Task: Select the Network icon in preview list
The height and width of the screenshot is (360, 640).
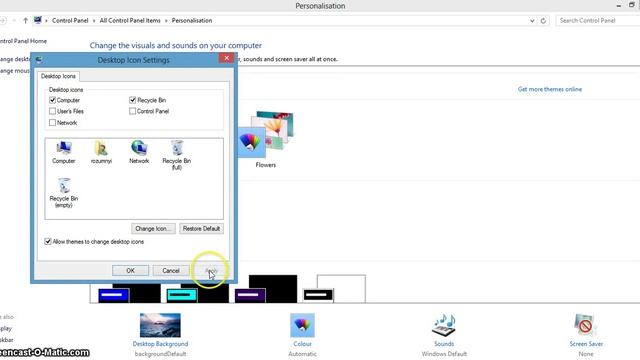Action: (x=139, y=152)
